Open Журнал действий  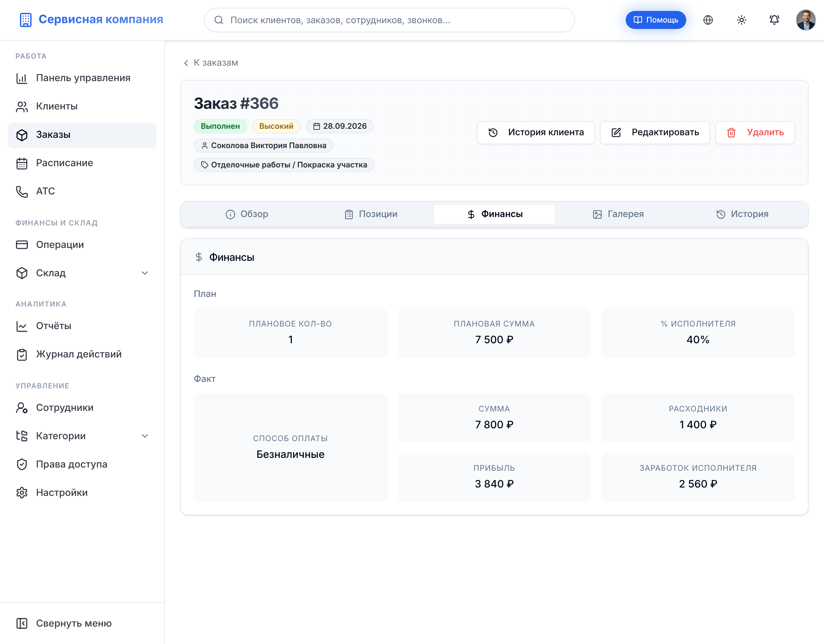pyautogui.click(x=82, y=355)
